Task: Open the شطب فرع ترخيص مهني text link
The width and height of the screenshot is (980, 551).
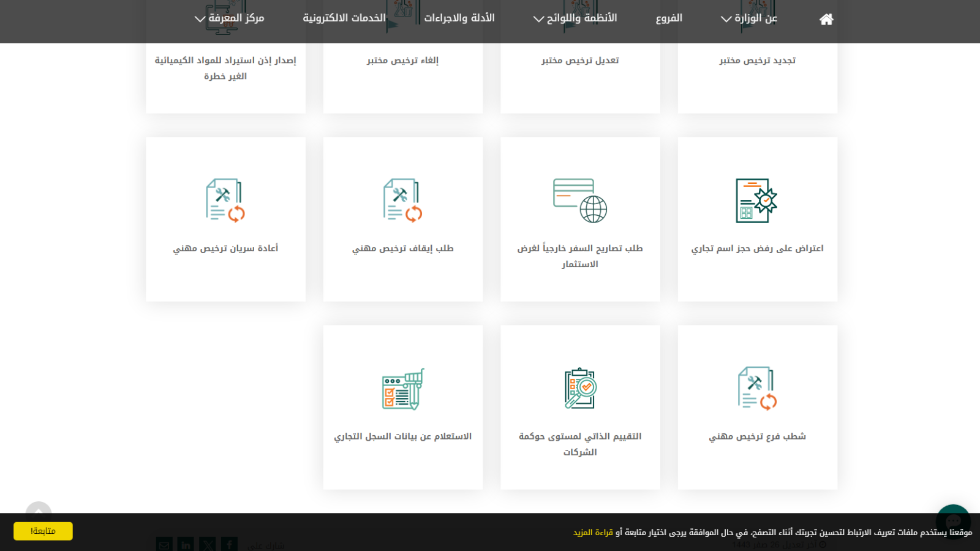Action: (x=758, y=436)
